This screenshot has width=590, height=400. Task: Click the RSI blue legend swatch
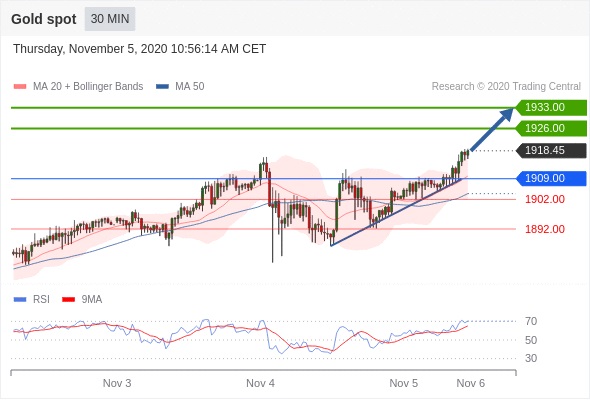tap(20, 300)
